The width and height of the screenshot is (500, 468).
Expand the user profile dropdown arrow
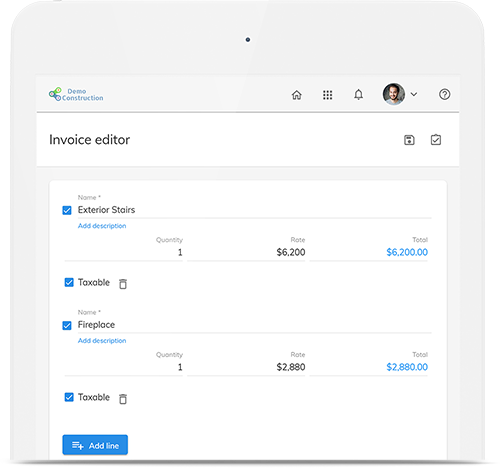[x=414, y=94]
